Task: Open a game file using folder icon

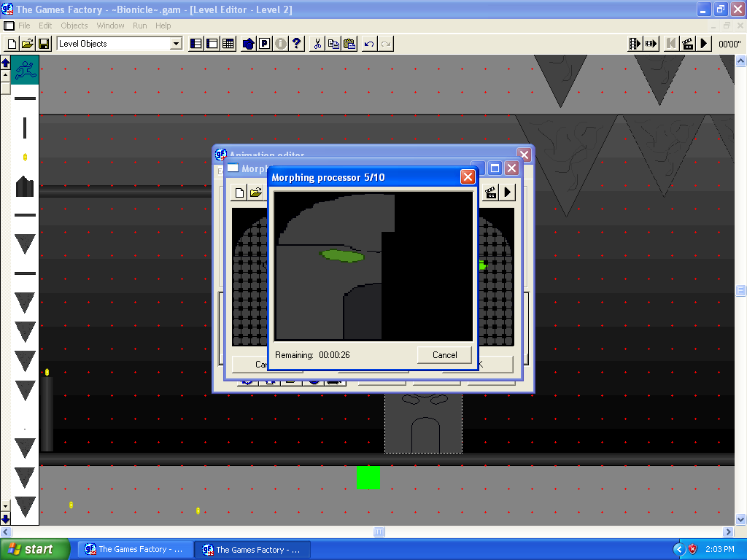Action: click(x=26, y=44)
